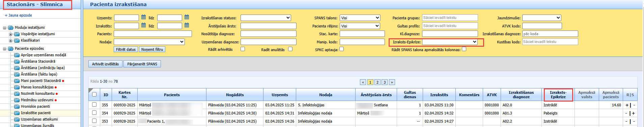Open the Izrakstīšanas statuss dropdown
Image resolution: width=644 pixels, height=127 pixels.
tap(265, 18)
